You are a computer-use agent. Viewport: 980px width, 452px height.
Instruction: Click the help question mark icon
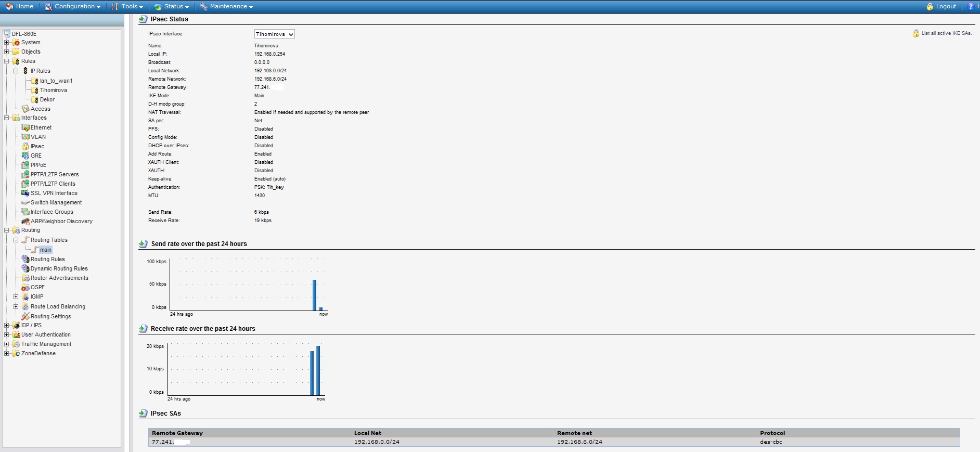pyautogui.click(x=970, y=6)
